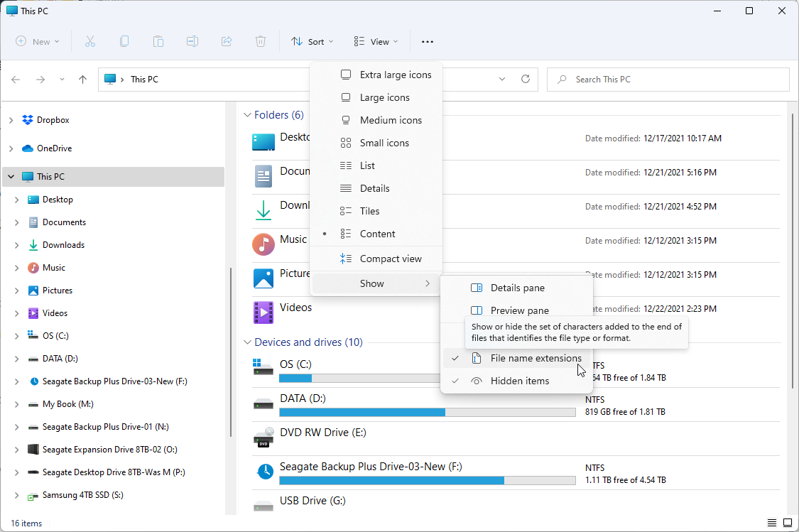Image resolution: width=799 pixels, height=532 pixels.
Task: Select the OS (C:) drive icon in content pane
Action: click(263, 367)
